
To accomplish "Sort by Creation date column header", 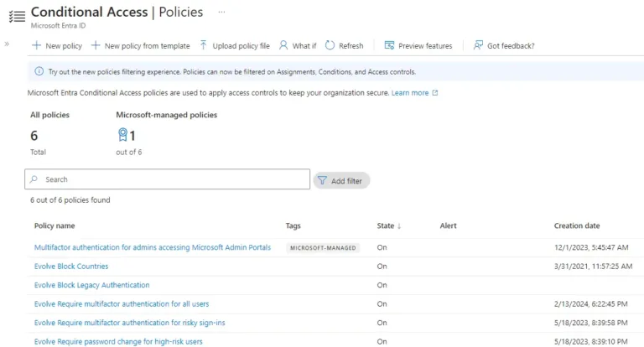I will point(577,225).
